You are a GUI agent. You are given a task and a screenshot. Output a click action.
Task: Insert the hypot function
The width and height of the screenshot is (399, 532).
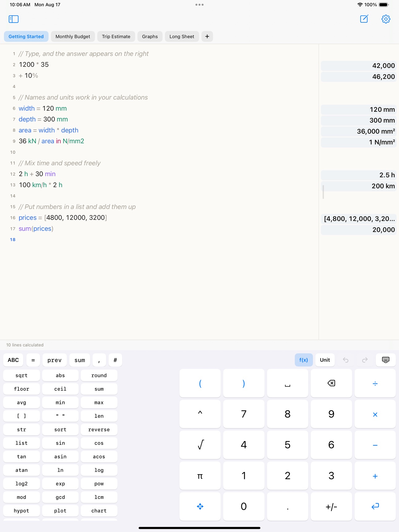[x=22, y=511]
